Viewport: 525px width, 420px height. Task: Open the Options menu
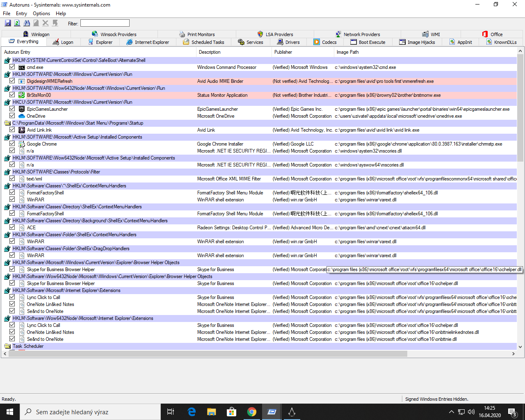coord(41,14)
